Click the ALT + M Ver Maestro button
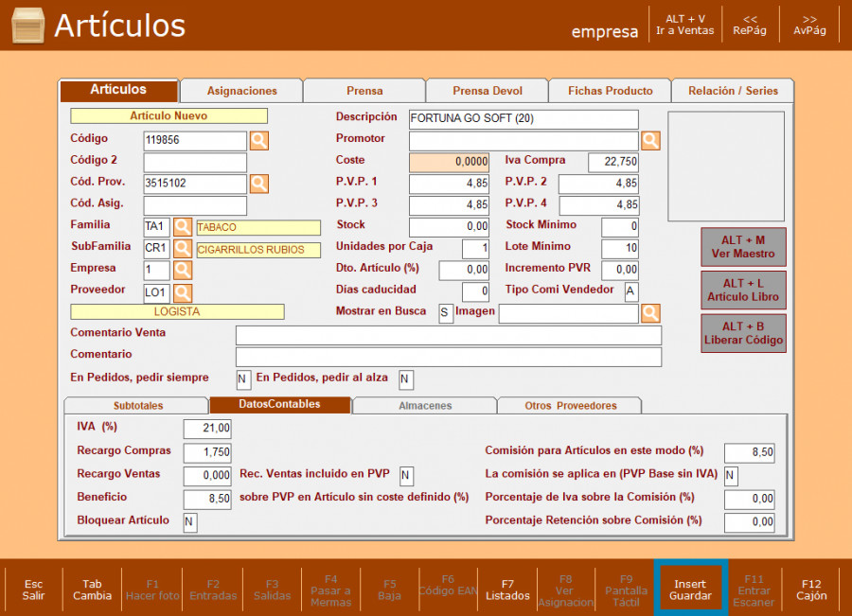The height and width of the screenshot is (616, 852). [743, 247]
